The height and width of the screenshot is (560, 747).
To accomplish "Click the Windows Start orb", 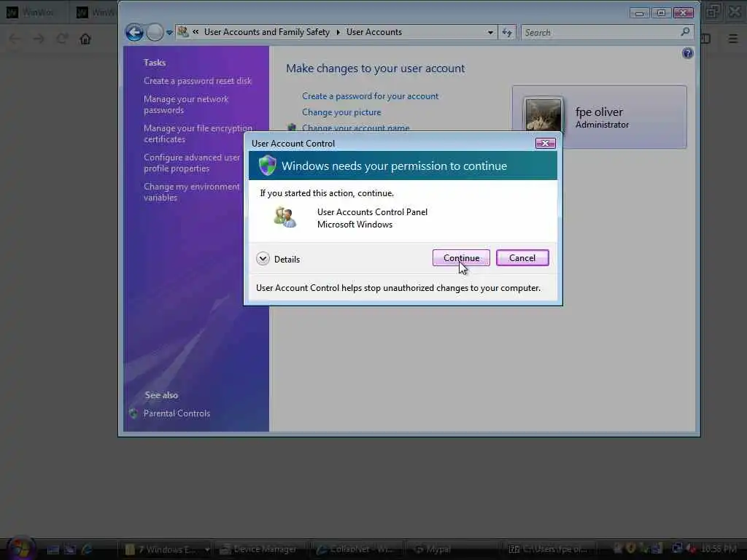I will 20,548.
